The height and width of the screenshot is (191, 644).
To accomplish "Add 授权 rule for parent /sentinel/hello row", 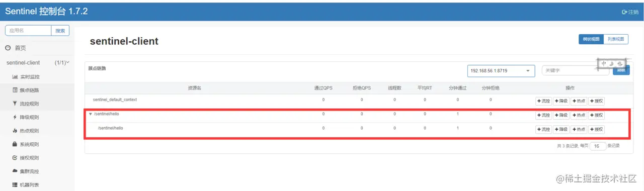I will coord(596,115).
